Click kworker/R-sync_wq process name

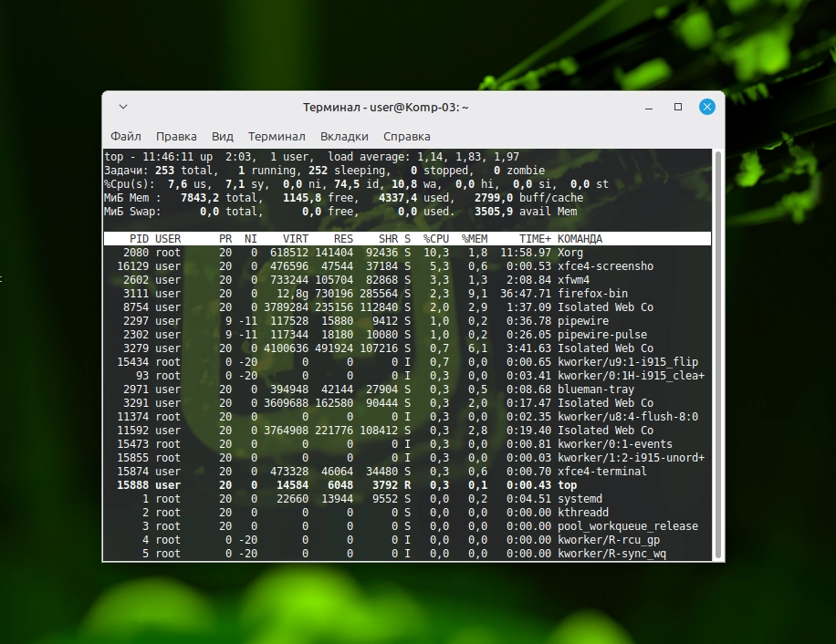pyautogui.click(x=611, y=554)
